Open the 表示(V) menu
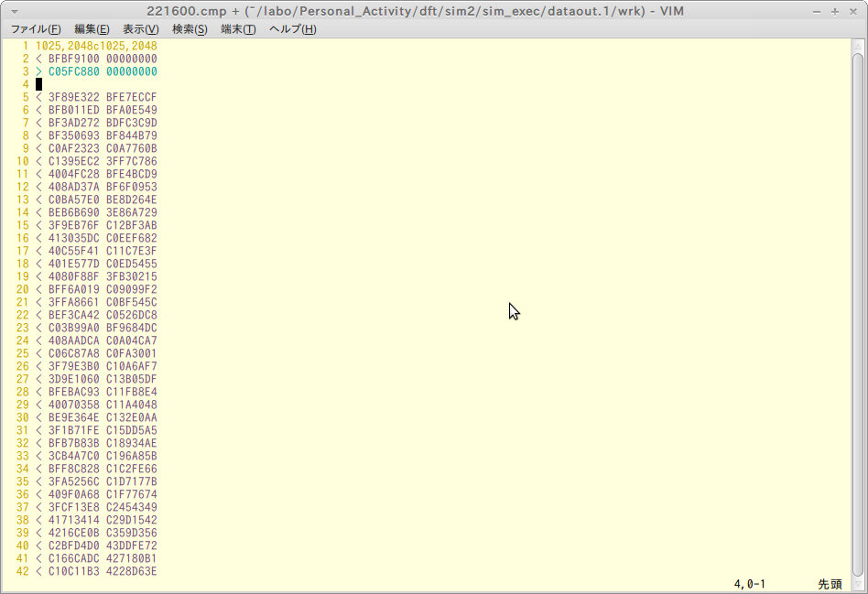868x594 pixels. coord(141,29)
